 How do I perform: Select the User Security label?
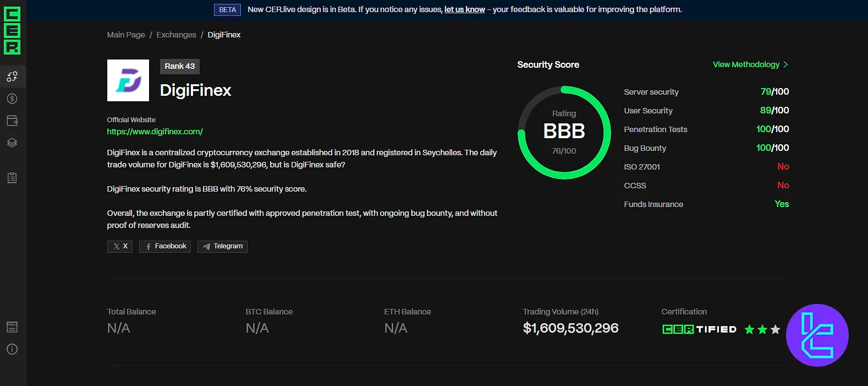(x=648, y=111)
